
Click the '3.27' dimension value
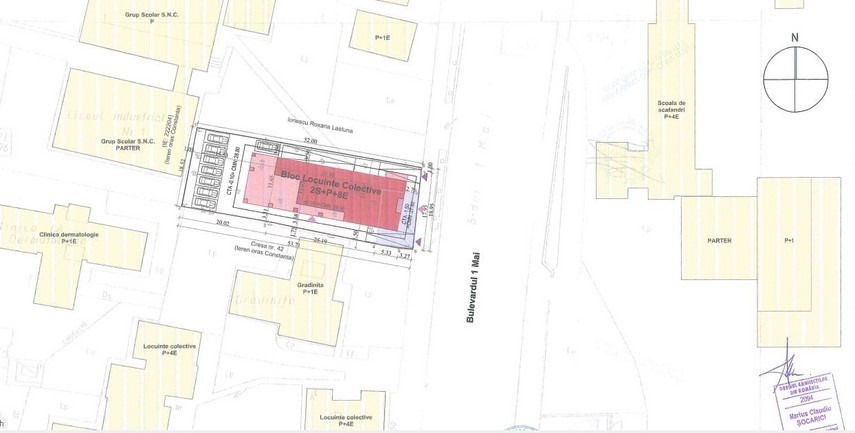[405, 255]
